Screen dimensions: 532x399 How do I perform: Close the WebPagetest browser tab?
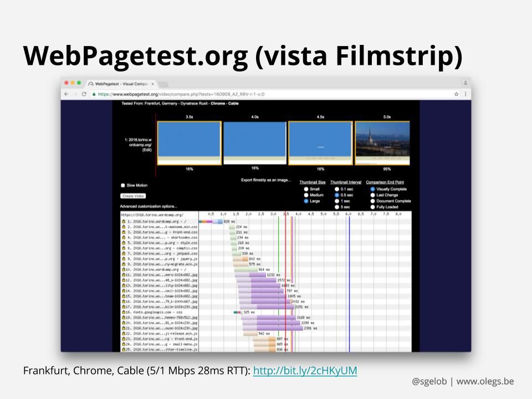point(153,84)
